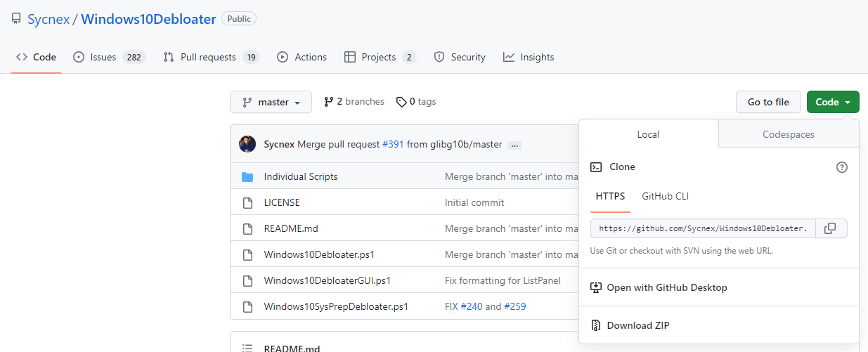The height and width of the screenshot is (352, 868).
Task: Click Download ZIP
Action: point(719,325)
